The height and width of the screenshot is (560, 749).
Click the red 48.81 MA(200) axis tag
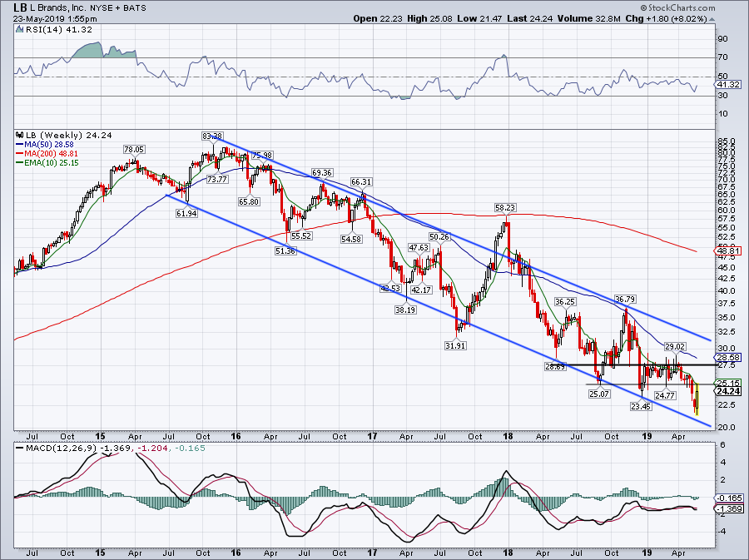[728, 250]
